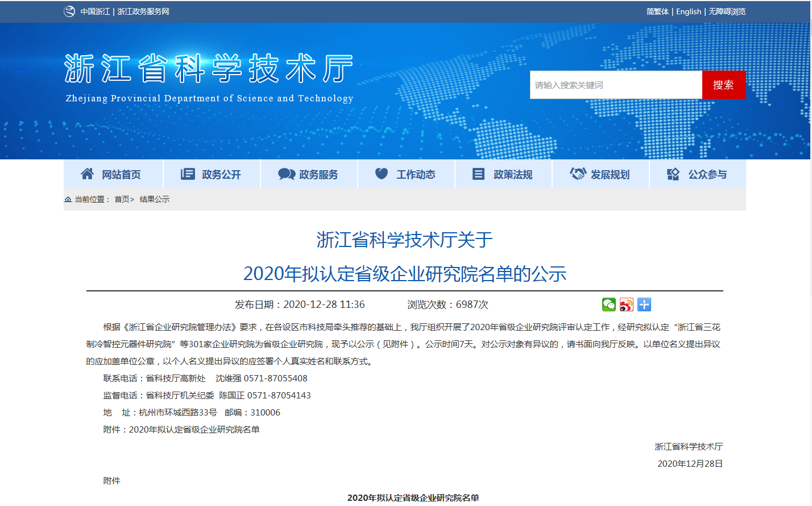
Task: Go to 首页 in the breadcrumb
Action: pos(122,199)
